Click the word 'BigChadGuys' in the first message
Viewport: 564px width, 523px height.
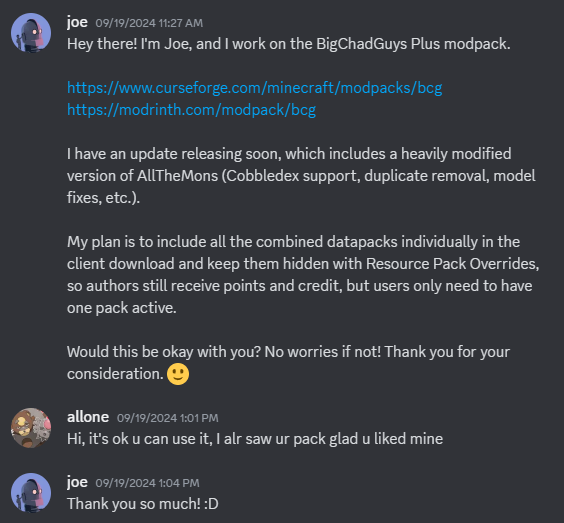point(361,44)
